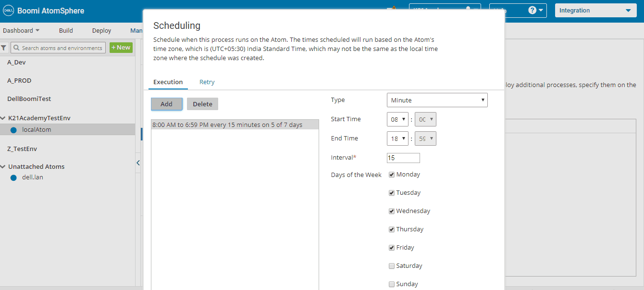Click the Dell logo icon
644x290 pixels.
point(8,11)
